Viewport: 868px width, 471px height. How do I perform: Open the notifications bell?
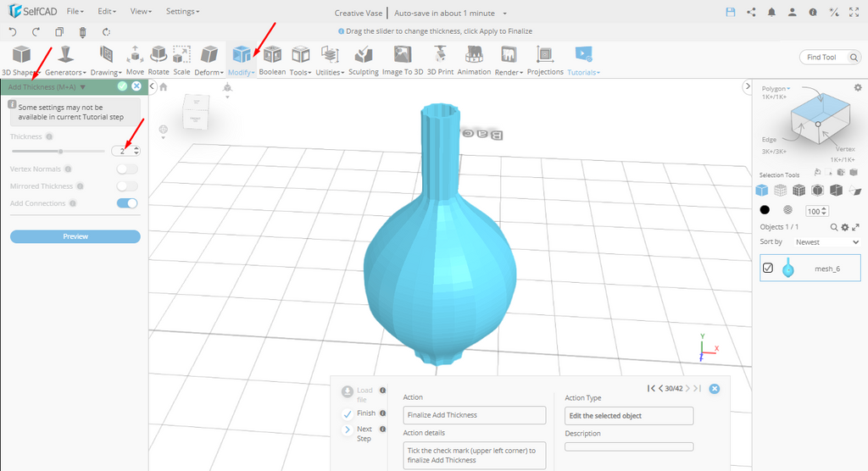(771, 12)
